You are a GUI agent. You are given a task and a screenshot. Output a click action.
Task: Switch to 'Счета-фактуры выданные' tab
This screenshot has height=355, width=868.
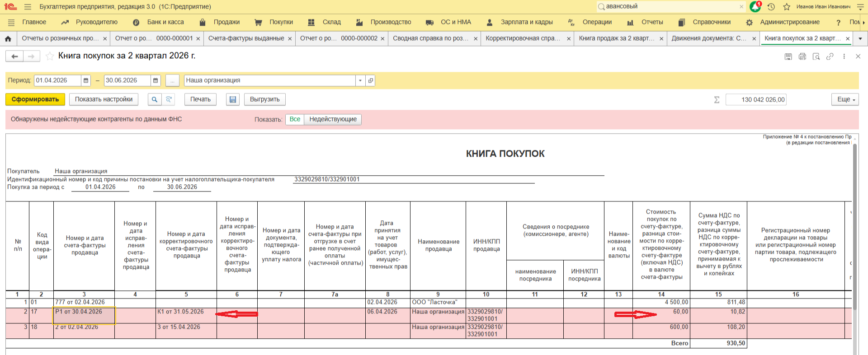tap(246, 38)
